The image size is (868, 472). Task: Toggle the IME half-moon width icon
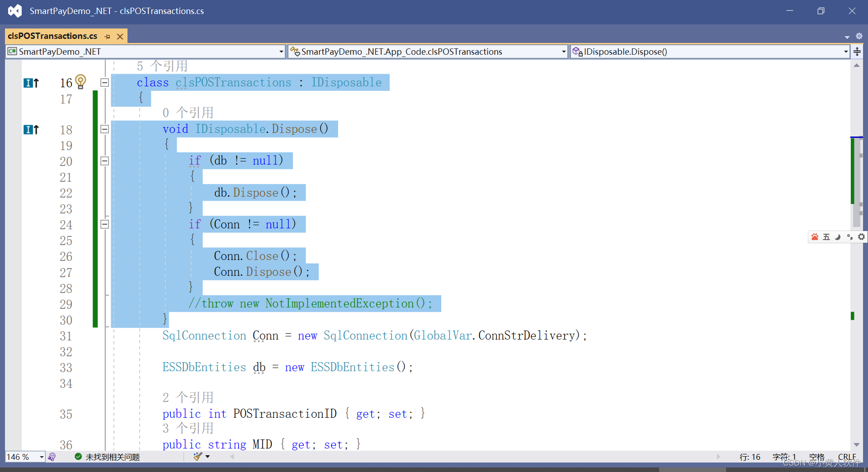pos(838,237)
